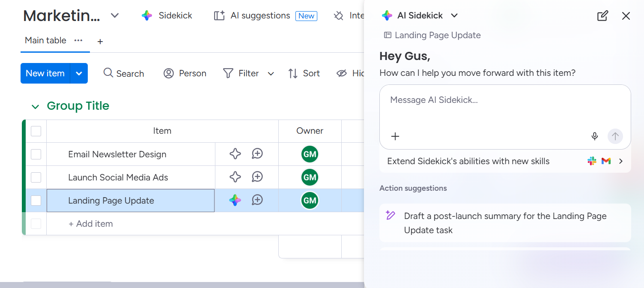
Task: Click colorful Sidekick icon on Landing Page Update row
Action: coord(235,200)
